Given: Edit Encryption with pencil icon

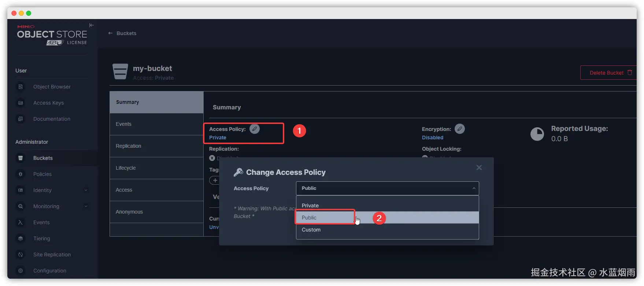Looking at the screenshot, I should (x=460, y=129).
